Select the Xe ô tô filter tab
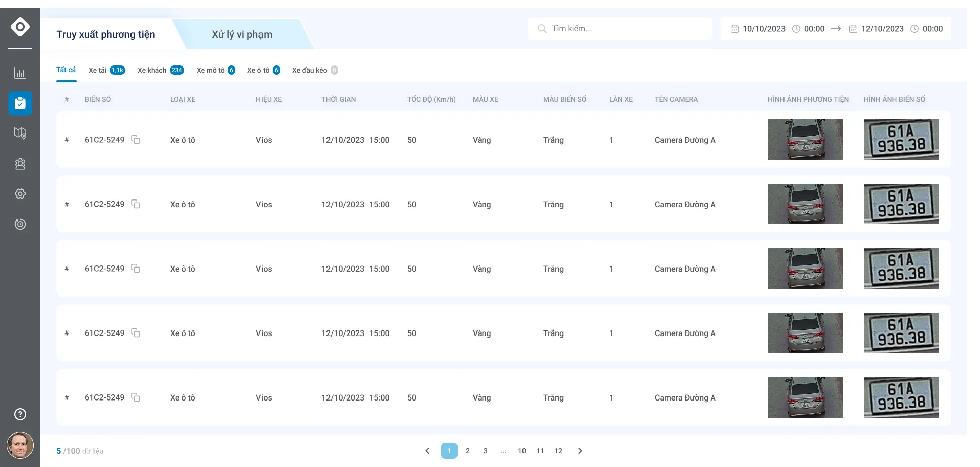Screen dimensions: 980x467 click(264, 70)
